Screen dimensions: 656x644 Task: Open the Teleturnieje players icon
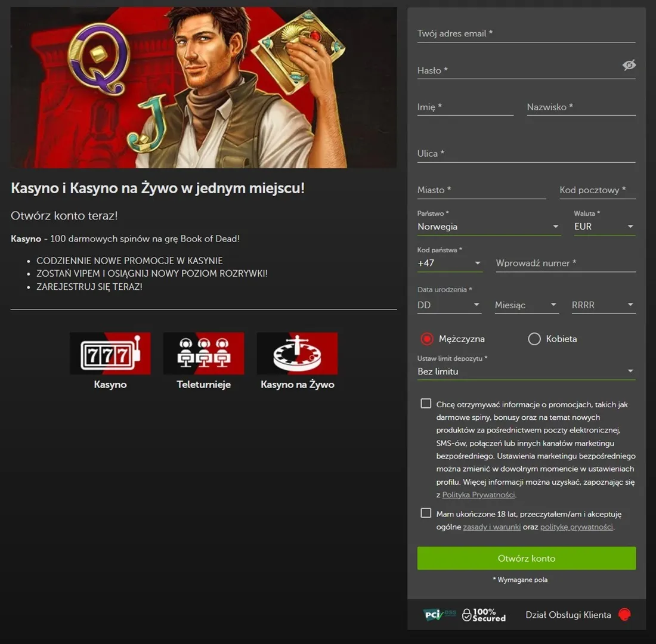point(204,353)
